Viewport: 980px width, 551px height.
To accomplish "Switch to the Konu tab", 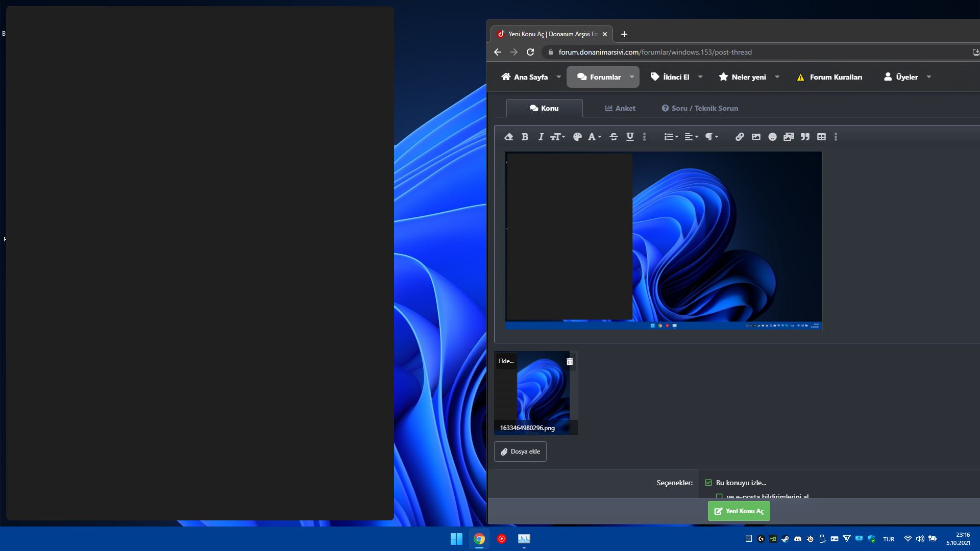I will click(544, 108).
